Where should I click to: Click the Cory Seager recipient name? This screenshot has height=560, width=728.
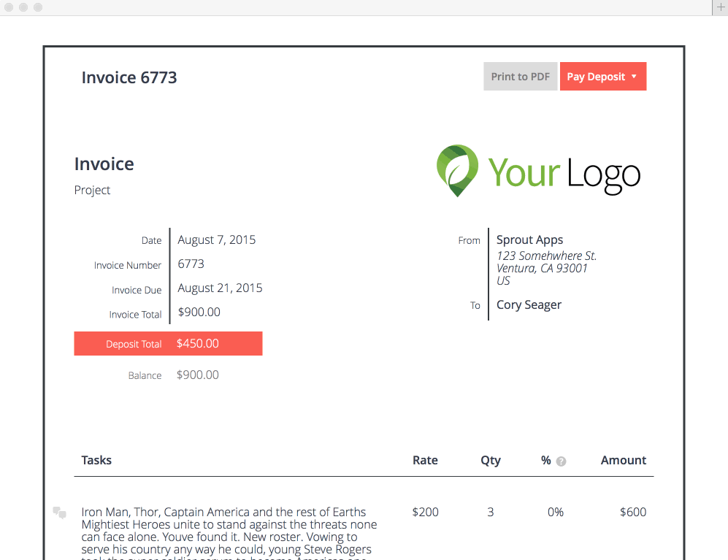(529, 304)
